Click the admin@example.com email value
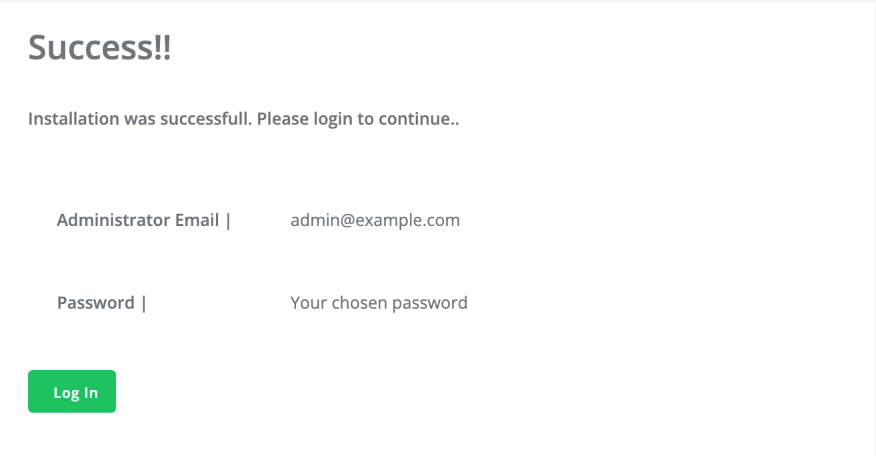This screenshot has width=876, height=456. click(375, 220)
